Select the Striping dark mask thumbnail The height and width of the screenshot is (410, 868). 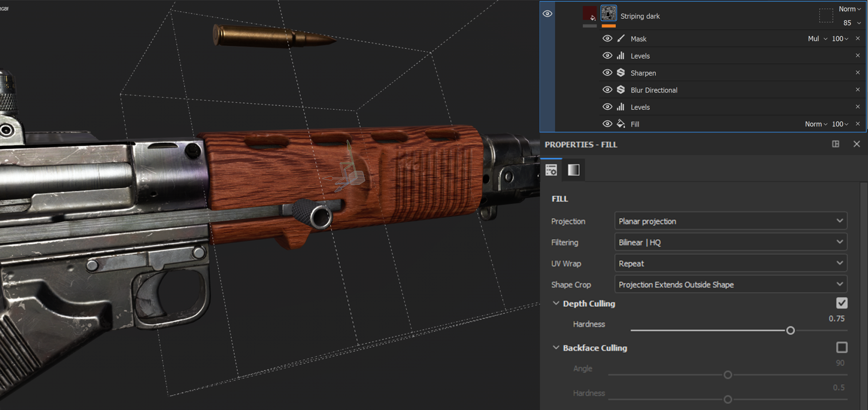point(608,13)
